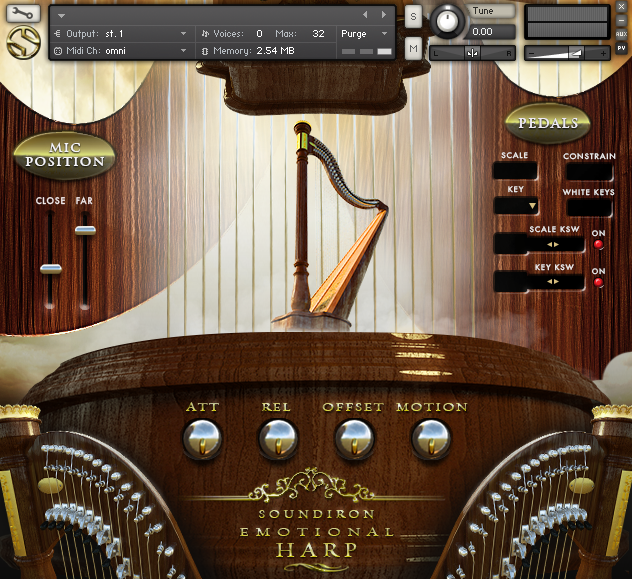
Task: Click the REL knob
Action: (x=277, y=439)
